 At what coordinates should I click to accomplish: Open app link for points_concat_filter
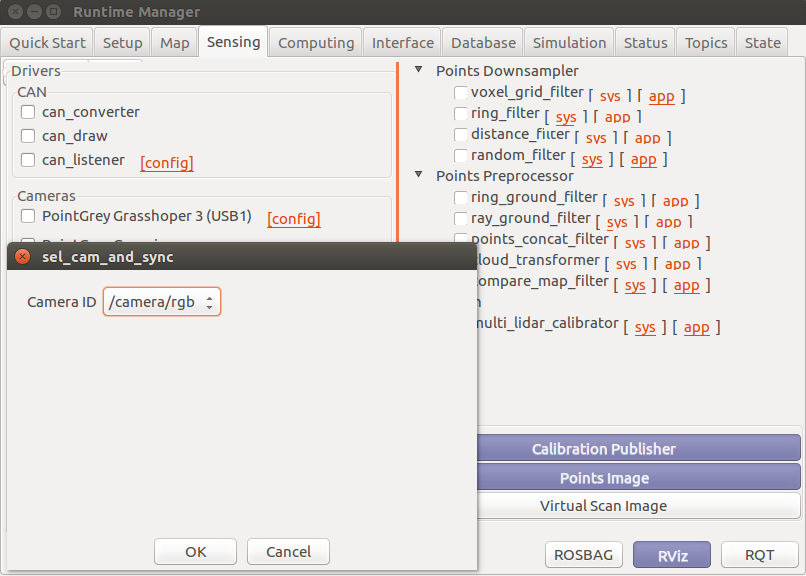click(686, 243)
